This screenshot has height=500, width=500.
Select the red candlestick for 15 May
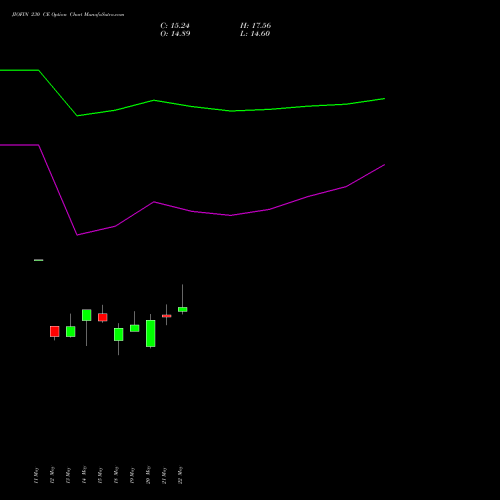(x=103, y=317)
